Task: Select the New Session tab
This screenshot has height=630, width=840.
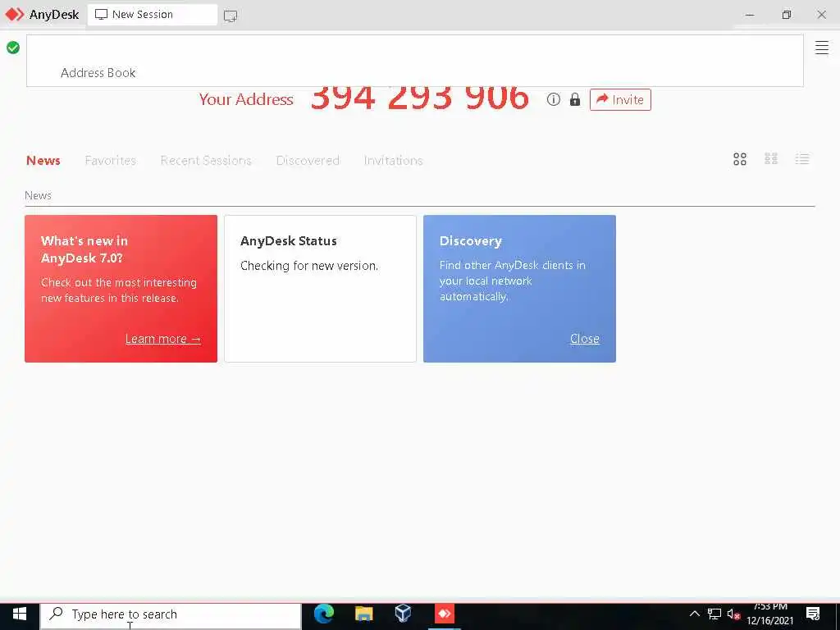Action: (153, 15)
